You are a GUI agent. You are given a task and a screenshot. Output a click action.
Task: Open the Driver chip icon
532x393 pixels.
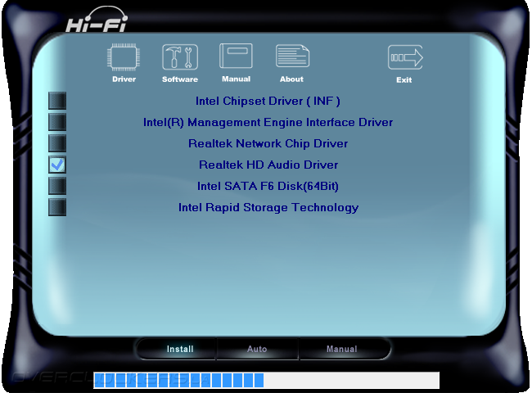point(124,57)
